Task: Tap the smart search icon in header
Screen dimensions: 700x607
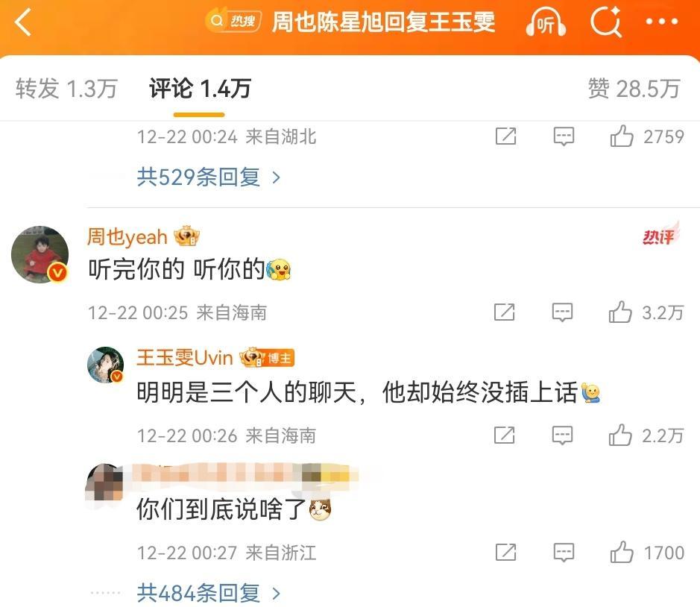Action: [x=606, y=22]
